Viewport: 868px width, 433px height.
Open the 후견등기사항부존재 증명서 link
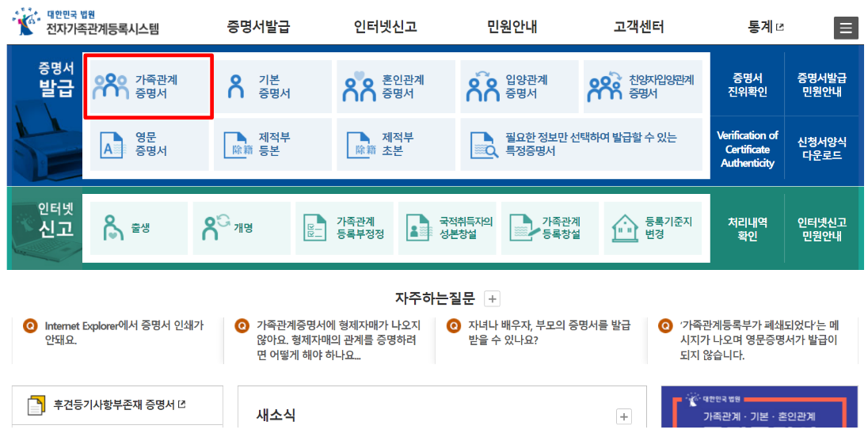tap(120, 405)
